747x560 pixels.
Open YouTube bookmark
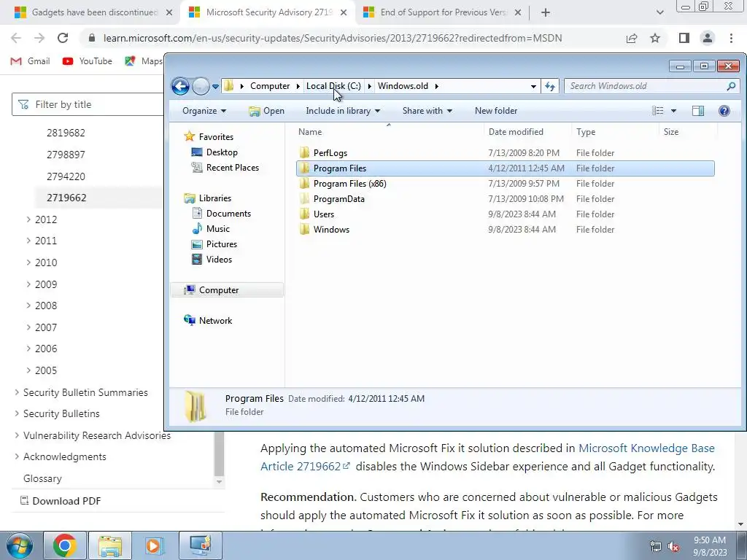click(88, 61)
